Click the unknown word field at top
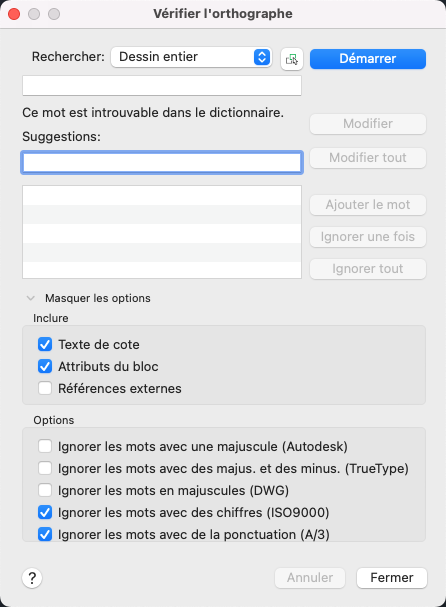This screenshot has height=607, width=446. (162, 86)
